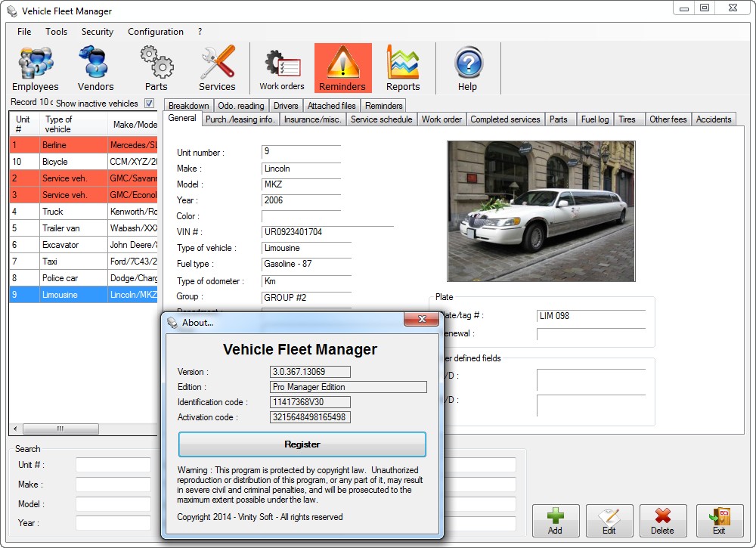The image size is (756, 548).
Task: Open the Security menu
Action: pyautogui.click(x=98, y=31)
